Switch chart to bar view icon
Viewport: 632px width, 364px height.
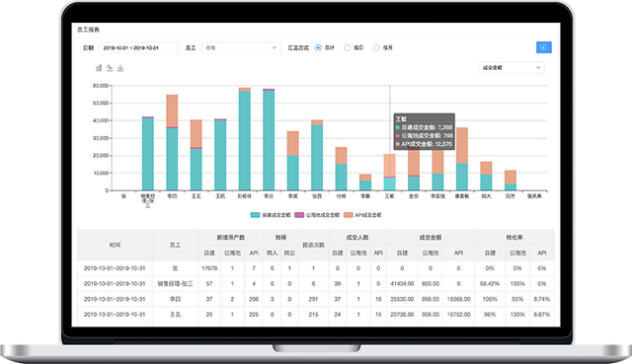99,68
